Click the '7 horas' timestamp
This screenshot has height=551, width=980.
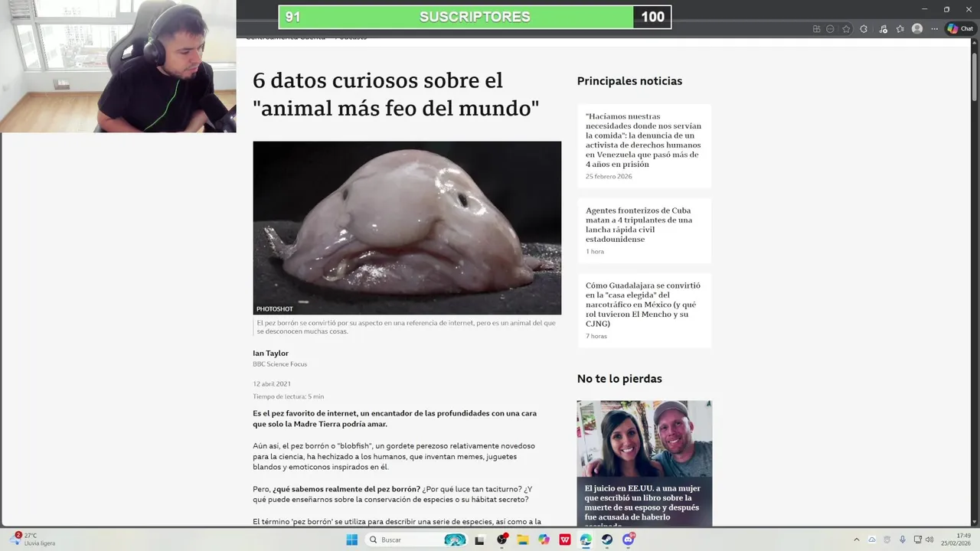tap(596, 337)
